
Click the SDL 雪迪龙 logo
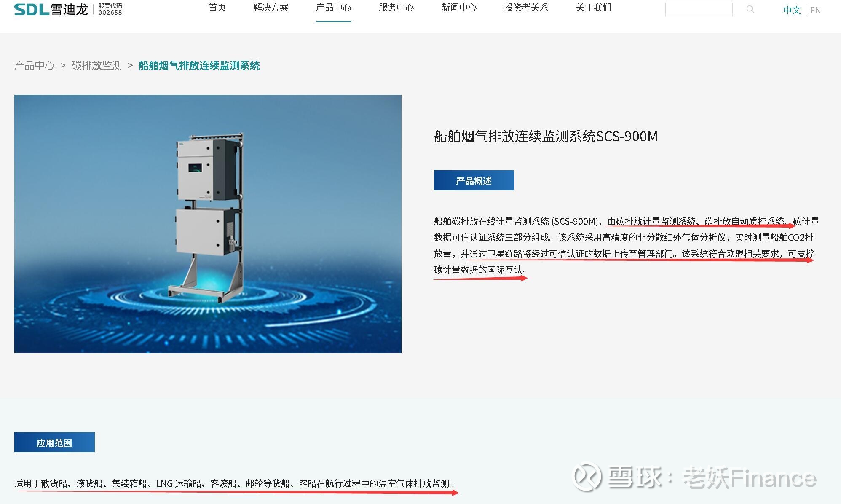coord(51,9)
